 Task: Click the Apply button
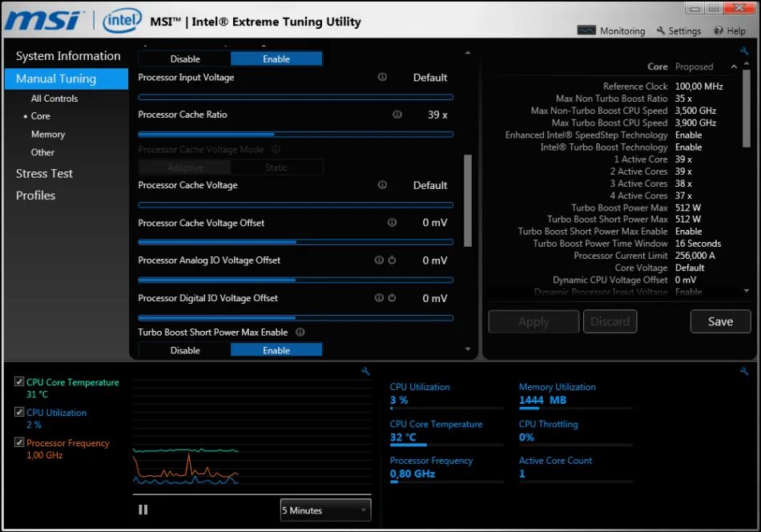534,321
